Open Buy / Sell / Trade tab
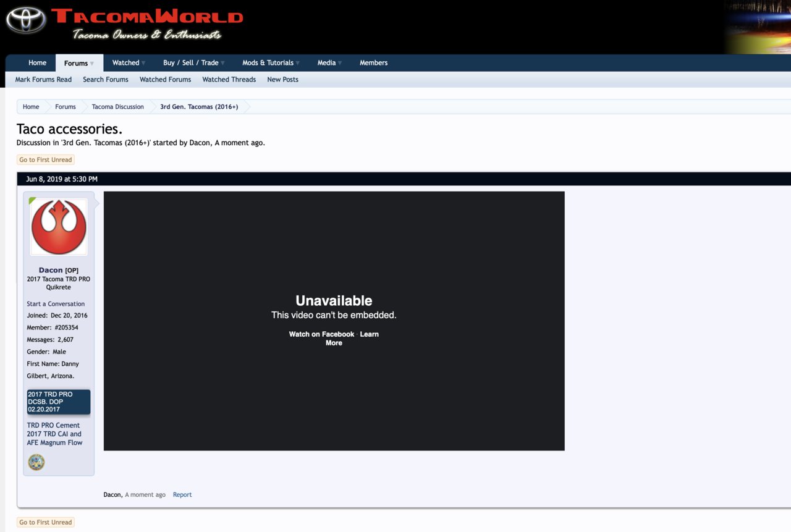791x532 pixels. (x=190, y=62)
